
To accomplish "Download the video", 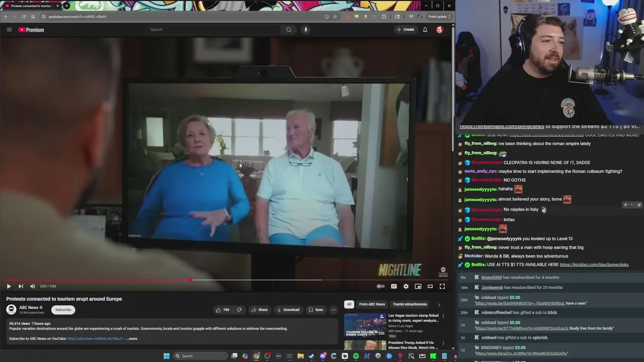I will (288, 310).
